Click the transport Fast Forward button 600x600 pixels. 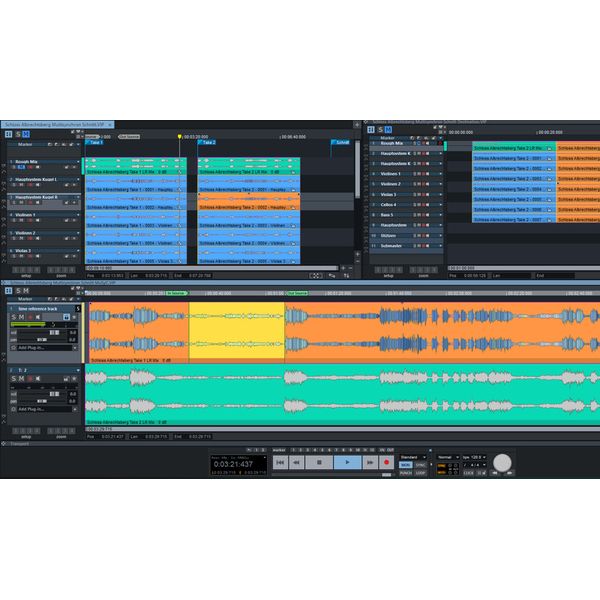pyautogui.click(x=370, y=462)
